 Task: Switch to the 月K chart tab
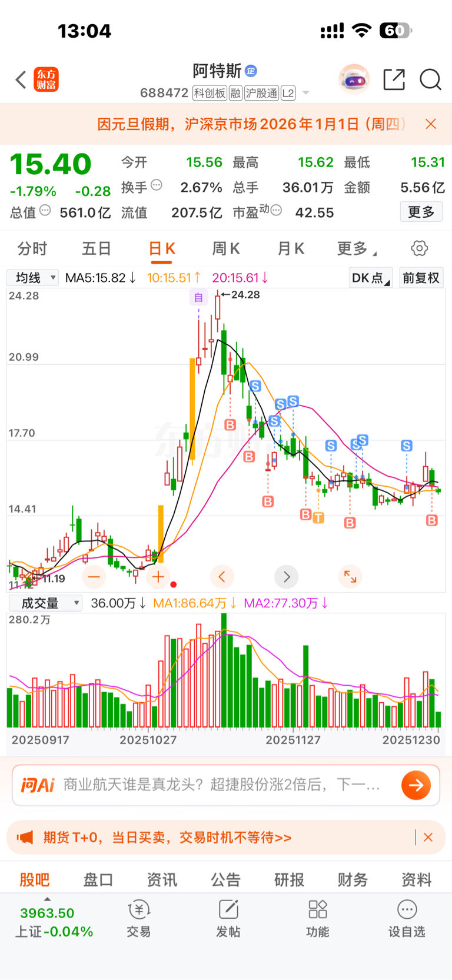click(291, 248)
